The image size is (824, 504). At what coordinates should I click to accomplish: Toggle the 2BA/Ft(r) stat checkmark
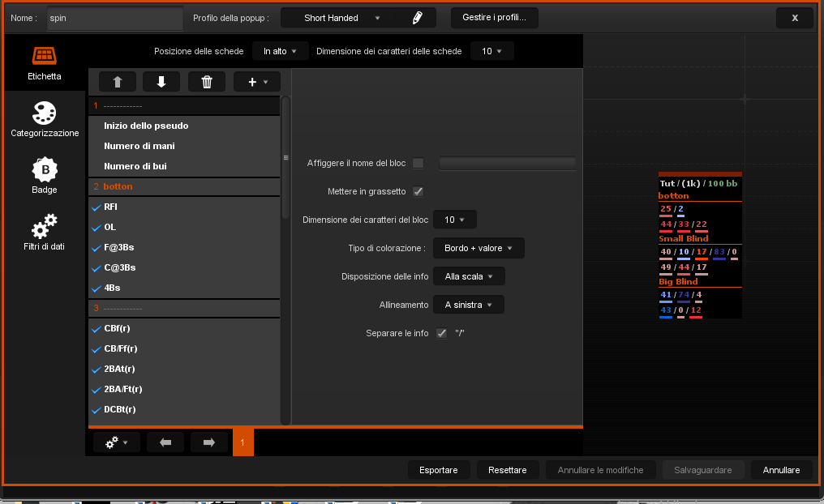pos(97,390)
